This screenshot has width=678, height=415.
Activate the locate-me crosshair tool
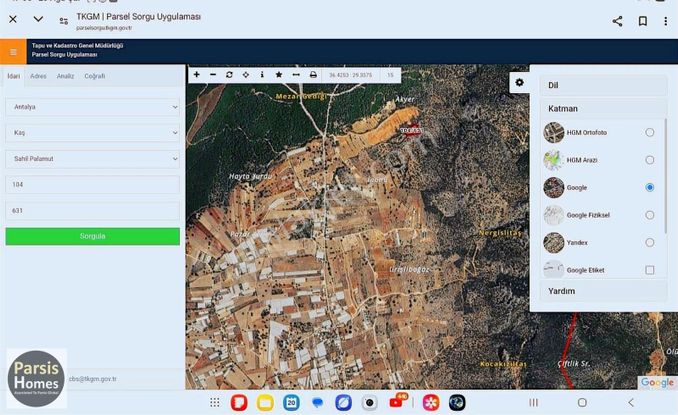pos(246,75)
